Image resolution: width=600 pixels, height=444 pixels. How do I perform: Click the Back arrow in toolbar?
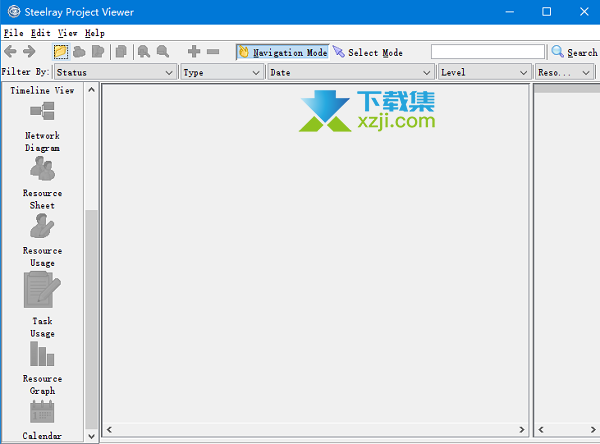click(10, 51)
